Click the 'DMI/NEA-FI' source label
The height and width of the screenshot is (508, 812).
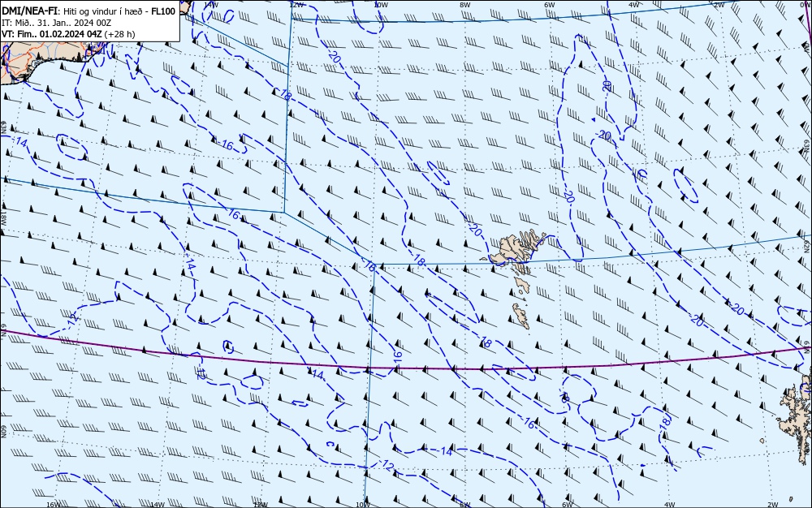click(x=28, y=11)
